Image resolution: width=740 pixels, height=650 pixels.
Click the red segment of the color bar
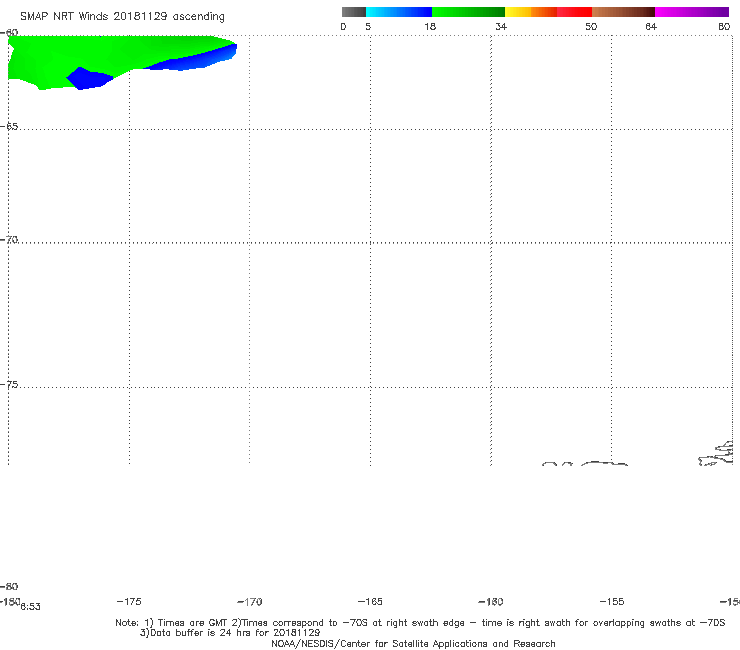(x=574, y=12)
